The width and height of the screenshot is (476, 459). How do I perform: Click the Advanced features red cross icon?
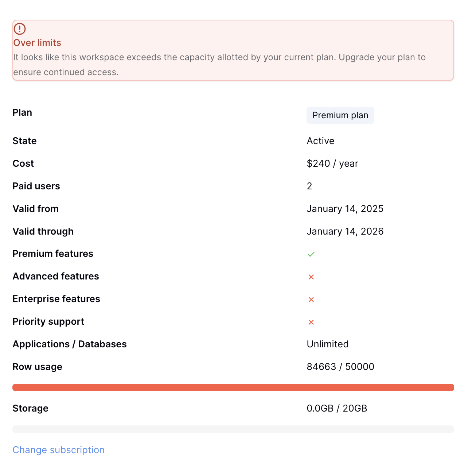(311, 277)
